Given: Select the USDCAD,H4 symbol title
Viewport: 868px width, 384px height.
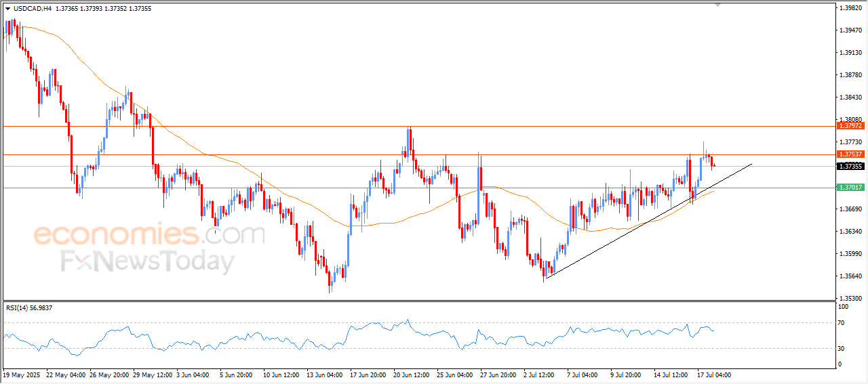Looking at the screenshot, I should tap(32, 9).
